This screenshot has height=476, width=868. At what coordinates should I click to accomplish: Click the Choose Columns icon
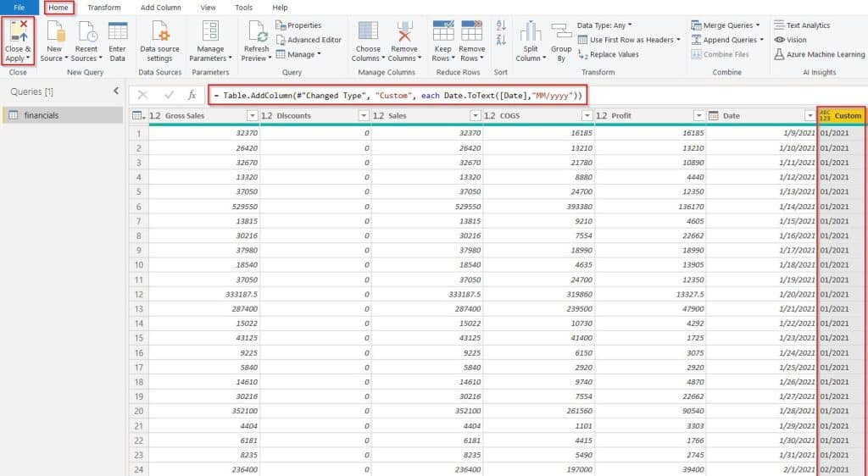(368, 31)
